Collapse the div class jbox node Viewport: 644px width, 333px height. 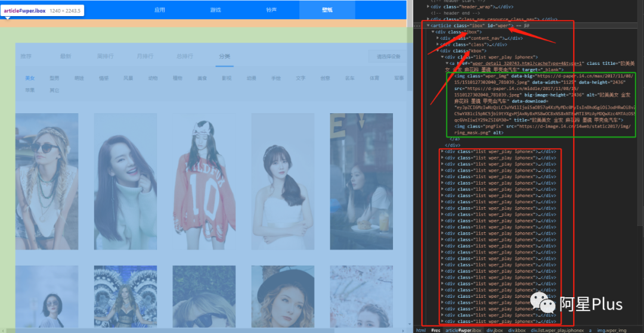(433, 32)
